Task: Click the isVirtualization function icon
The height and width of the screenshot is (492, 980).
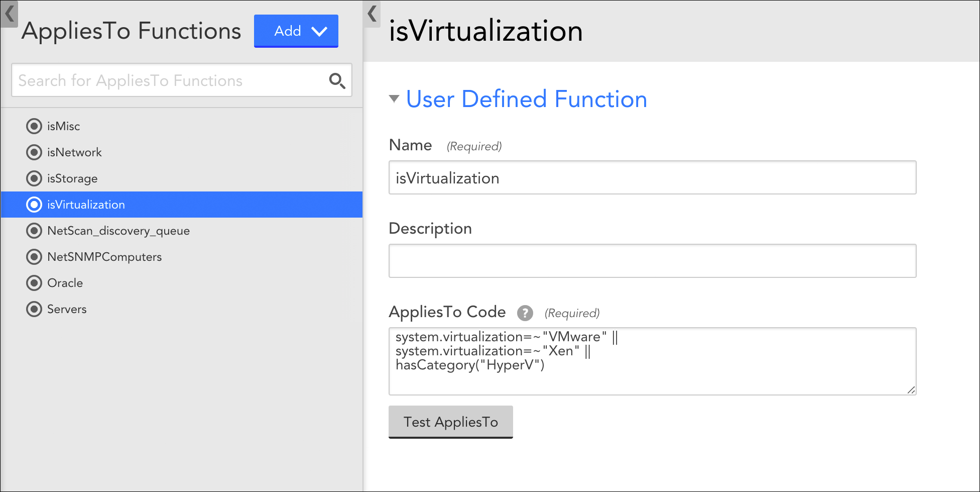Action: click(x=34, y=205)
